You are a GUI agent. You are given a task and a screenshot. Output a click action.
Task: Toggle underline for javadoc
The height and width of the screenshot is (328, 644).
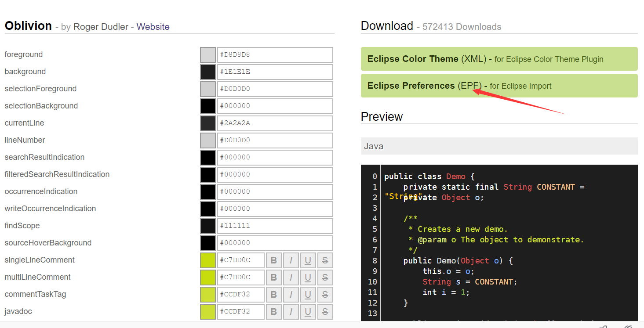pos(308,312)
